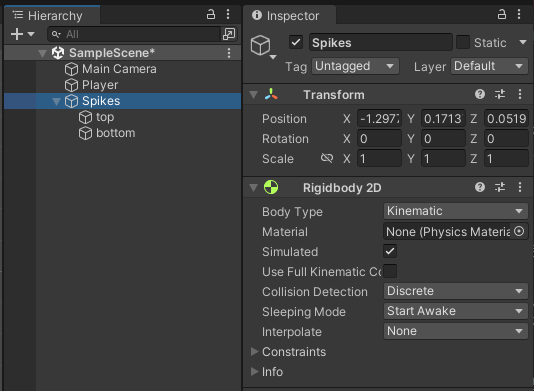Open Rigidbody 2D help reference icon
This screenshot has height=391, width=534.
tap(480, 187)
